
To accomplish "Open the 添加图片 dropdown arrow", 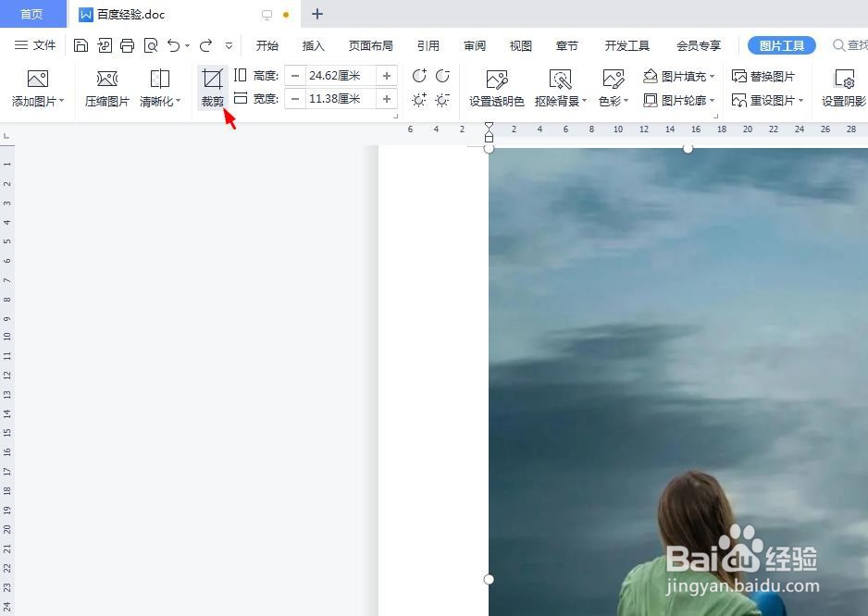I will pos(61,101).
